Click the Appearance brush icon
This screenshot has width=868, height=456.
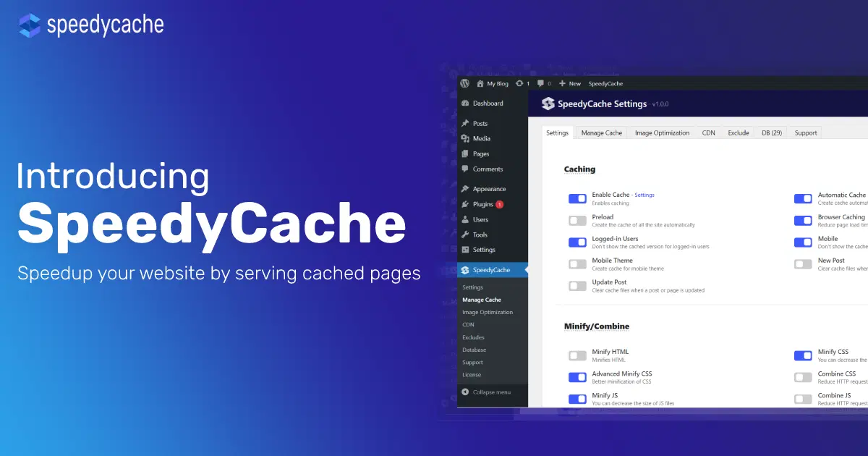click(x=465, y=190)
